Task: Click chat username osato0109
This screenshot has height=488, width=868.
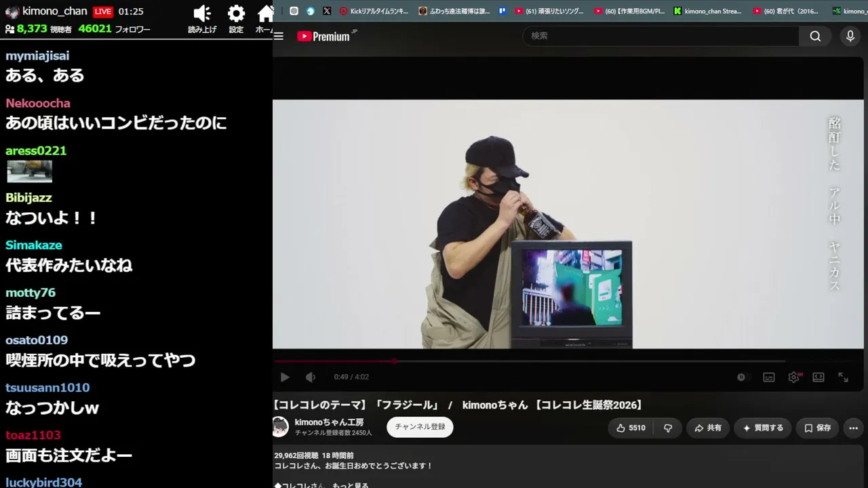Action: [x=37, y=340]
